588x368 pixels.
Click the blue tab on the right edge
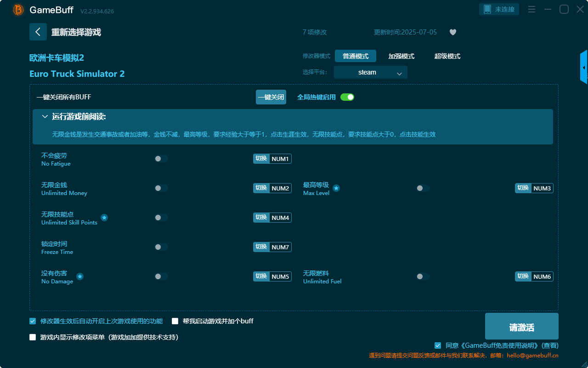point(584,67)
